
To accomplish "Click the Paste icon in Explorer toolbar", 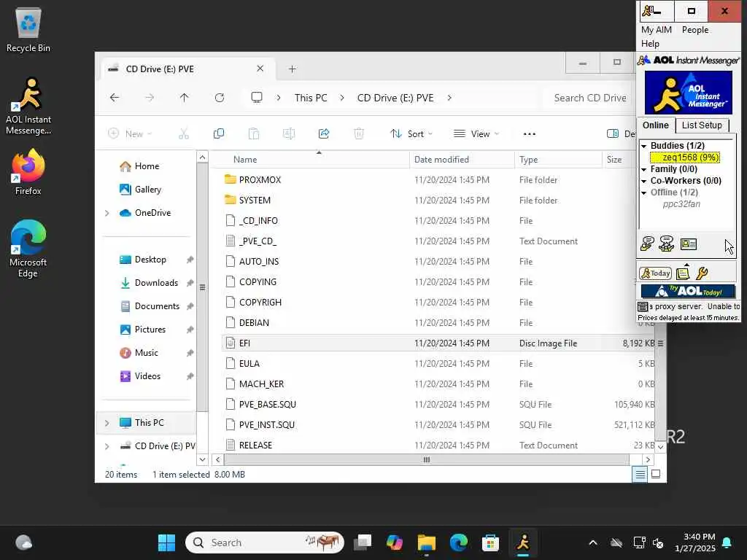I will 254,134.
